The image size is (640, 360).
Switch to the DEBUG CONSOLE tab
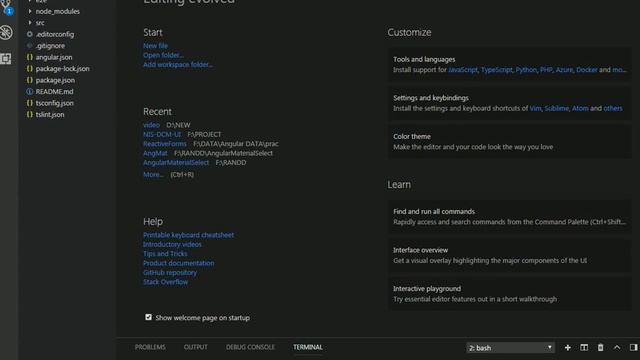(x=250, y=347)
